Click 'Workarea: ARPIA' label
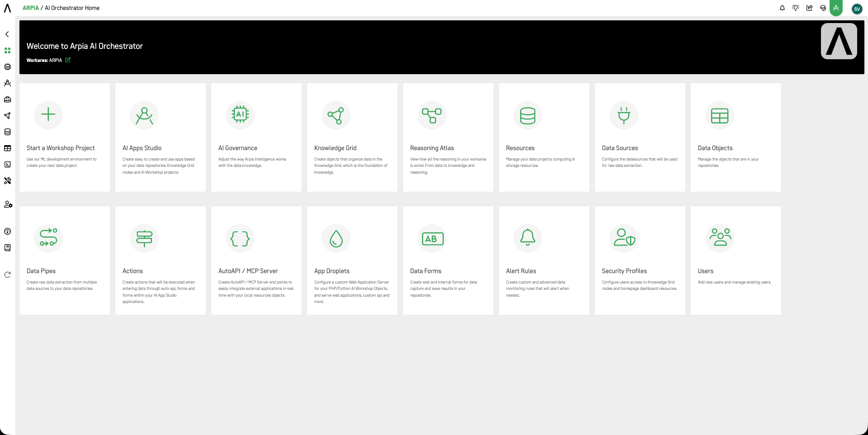The height and width of the screenshot is (435, 868). point(44,60)
